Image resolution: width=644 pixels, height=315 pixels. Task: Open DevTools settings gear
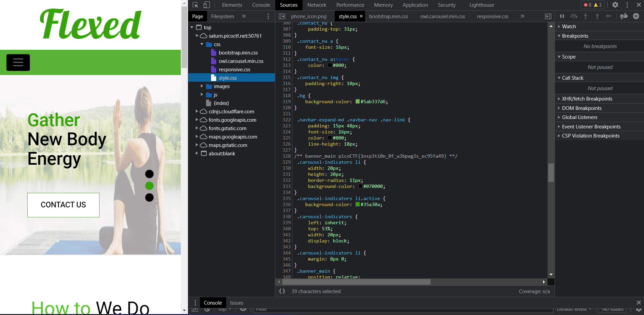pyautogui.click(x=615, y=5)
